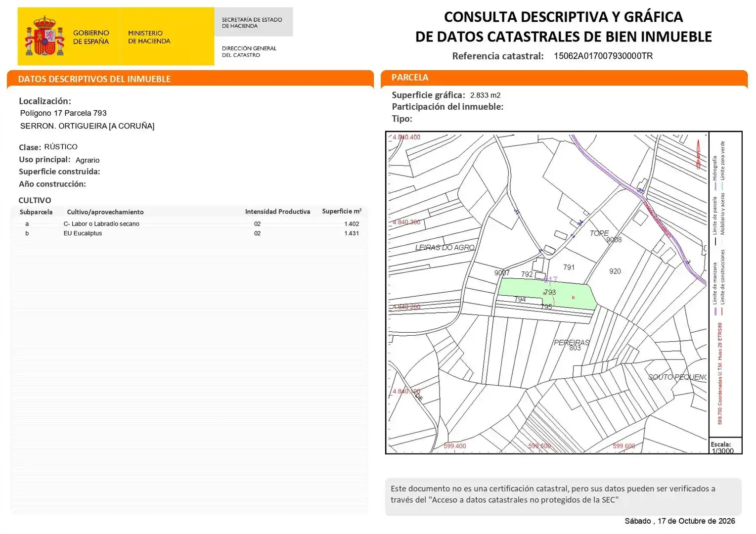Click parcel number 792 on map
This screenshot has height=534, width=756.
coord(527,274)
